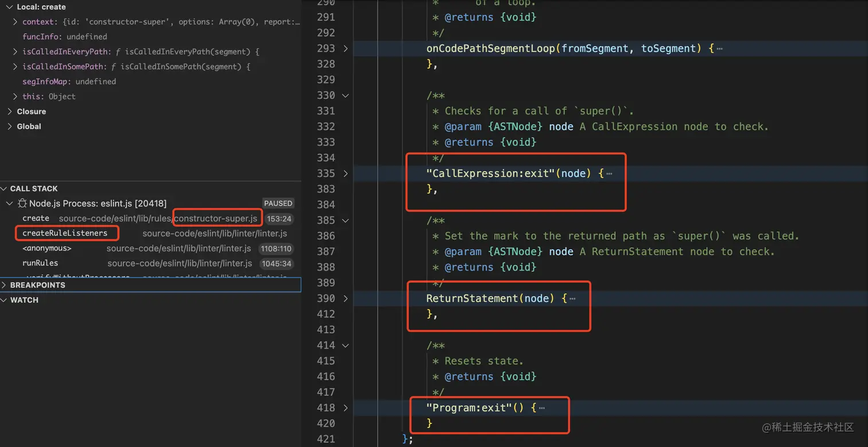
Task: Fold the comment block at line 414
Action: (346, 345)
